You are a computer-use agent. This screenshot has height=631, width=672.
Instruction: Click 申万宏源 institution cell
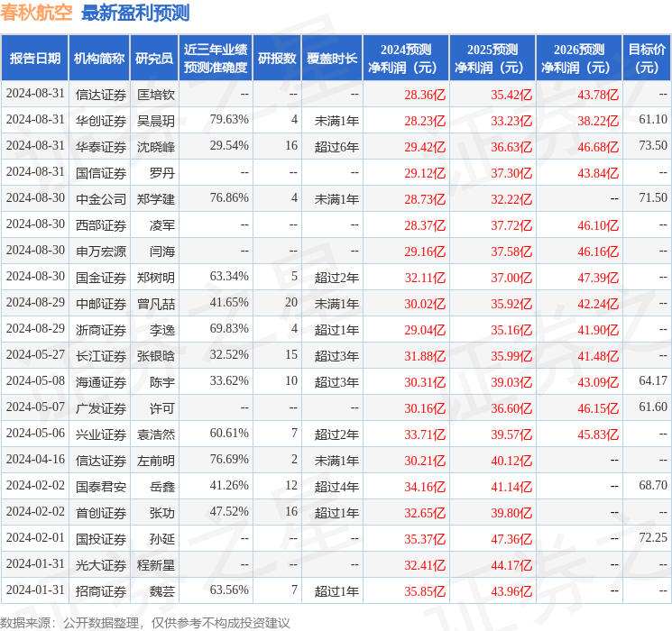(101, 251)
